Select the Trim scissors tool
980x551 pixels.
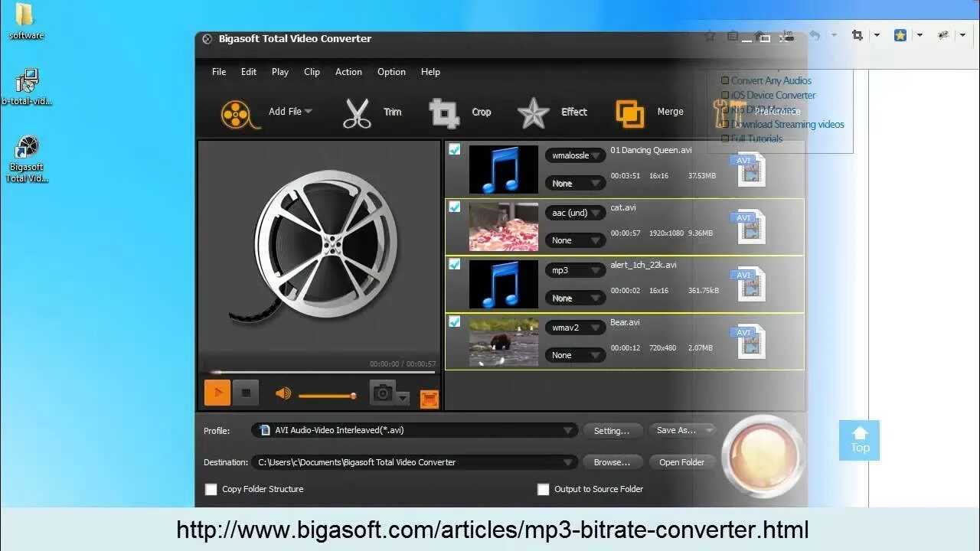click(x=356, y=113)
